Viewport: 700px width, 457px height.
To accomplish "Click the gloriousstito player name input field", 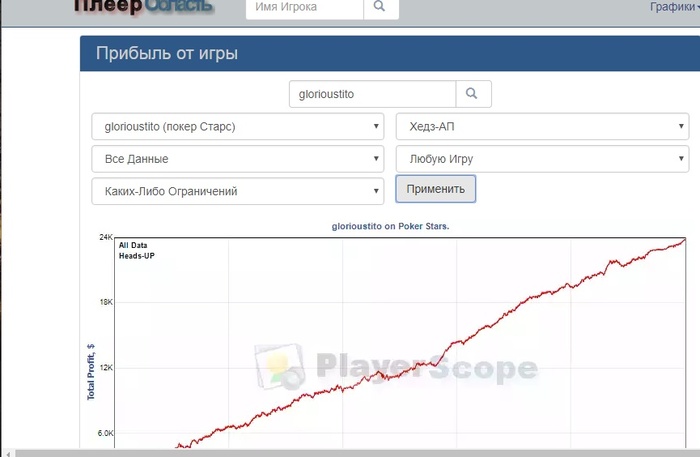I will tap(372, 94).
